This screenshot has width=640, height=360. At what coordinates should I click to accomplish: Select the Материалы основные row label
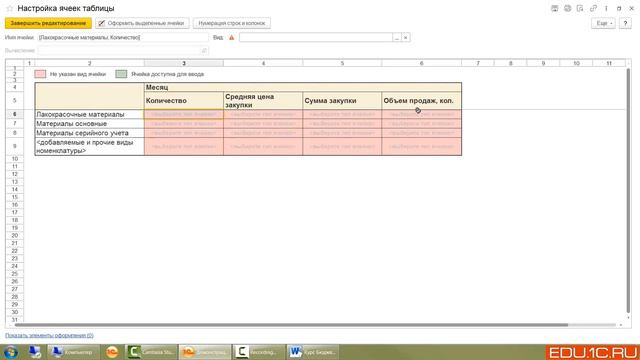coord(89,124)
